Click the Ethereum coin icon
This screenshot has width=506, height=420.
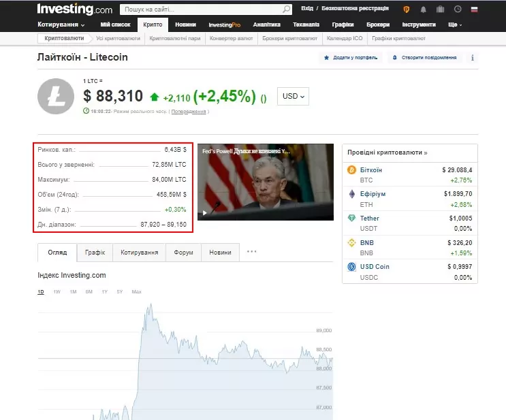351,194
